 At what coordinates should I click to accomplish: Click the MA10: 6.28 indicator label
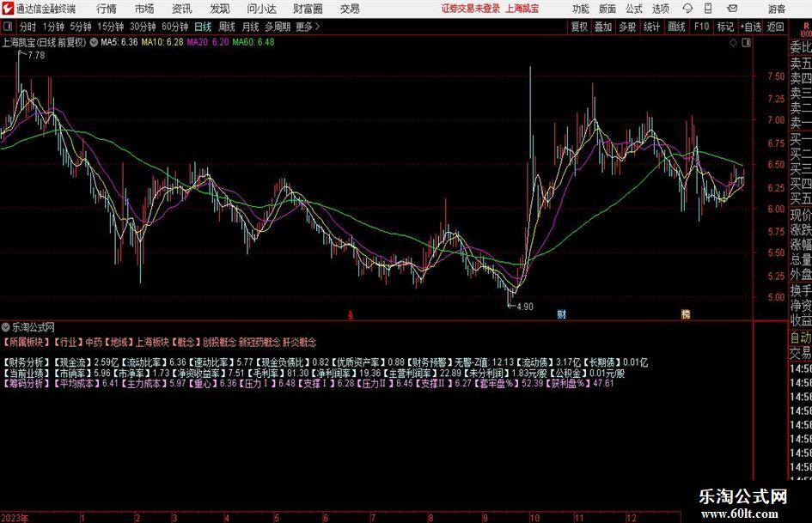pos(162,42)
